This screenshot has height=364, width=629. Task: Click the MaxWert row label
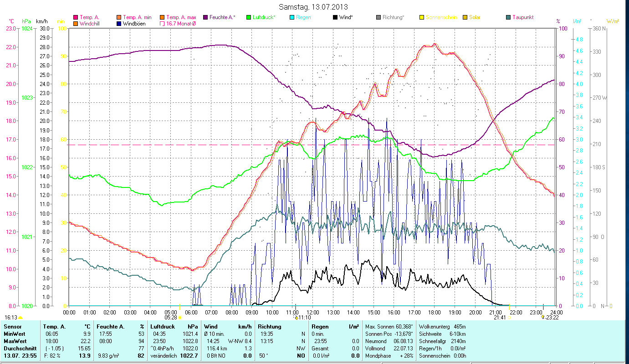point(15,341)
